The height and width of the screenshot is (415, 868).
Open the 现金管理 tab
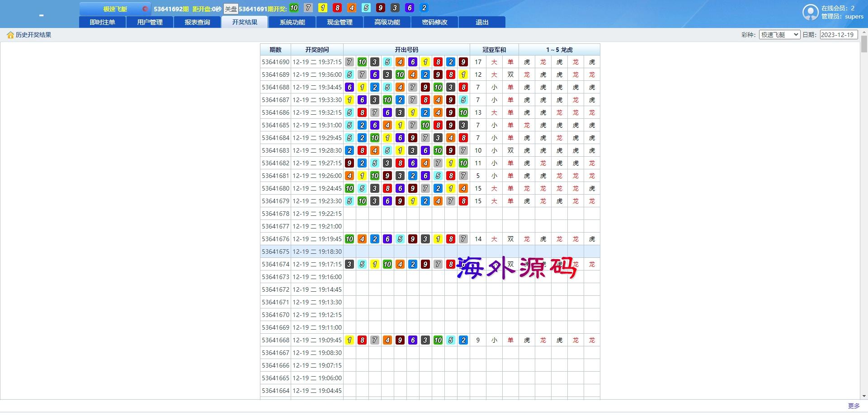pos(340,22)
